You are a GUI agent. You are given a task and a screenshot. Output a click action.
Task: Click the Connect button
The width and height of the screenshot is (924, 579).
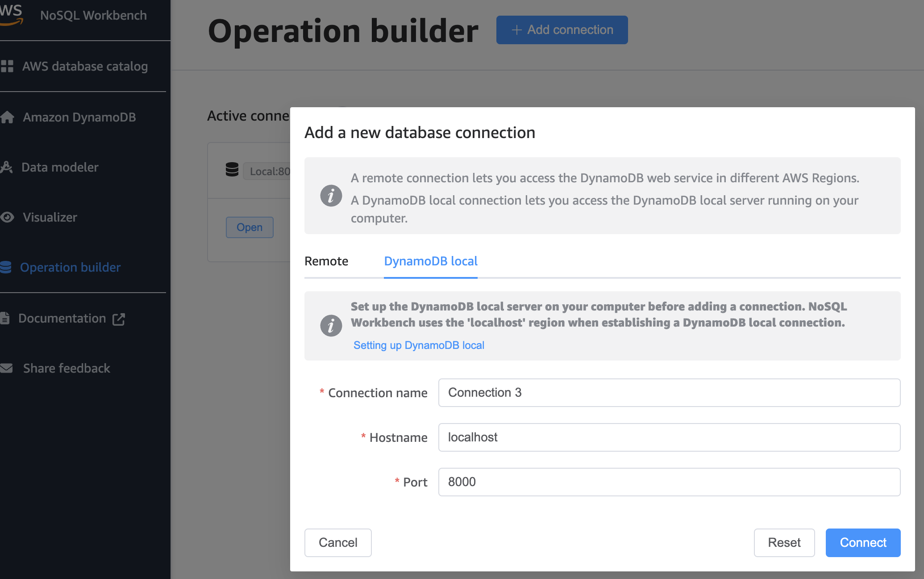[863, 543]
